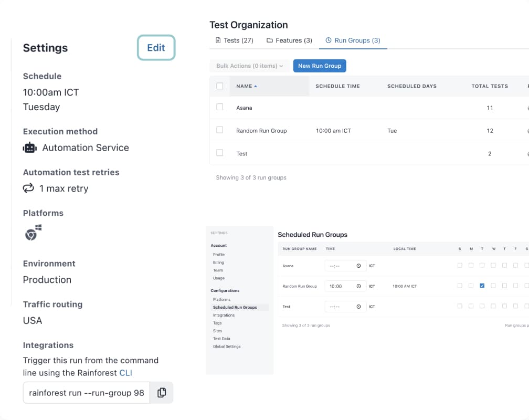
Task: Open Tags in the settings sidebar
Action: tap(217, 323)
